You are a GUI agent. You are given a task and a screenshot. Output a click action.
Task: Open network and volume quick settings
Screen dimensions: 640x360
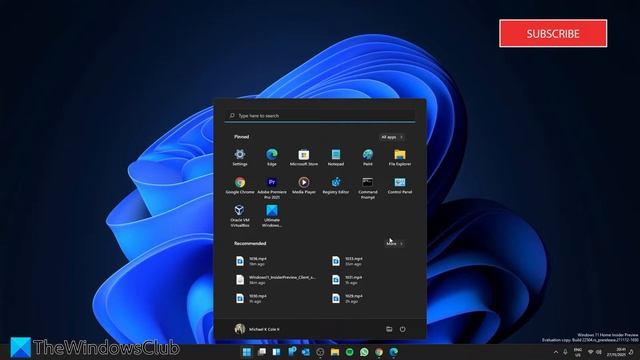coord(595,352)
